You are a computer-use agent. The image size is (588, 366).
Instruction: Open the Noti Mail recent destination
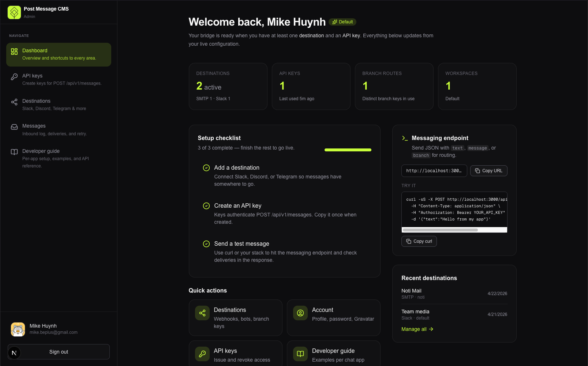[454, 294]
